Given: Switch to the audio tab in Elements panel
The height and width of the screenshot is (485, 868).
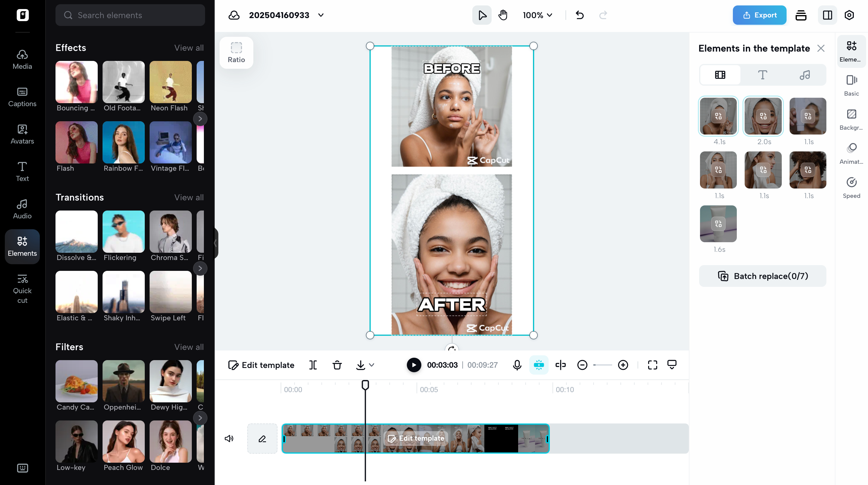Looking at the screenshot, I should pos(806,75).
